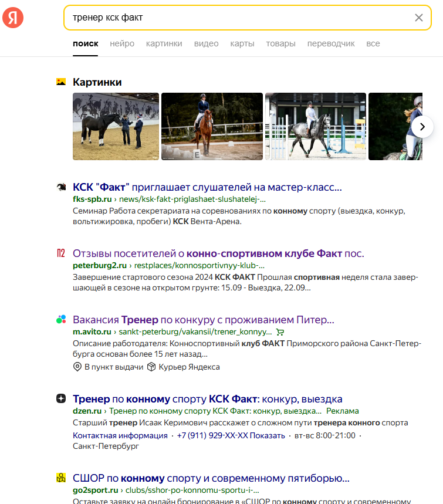
Task: Open Вакансия Тренер по конкуру result
Action: tap(204, 320)
